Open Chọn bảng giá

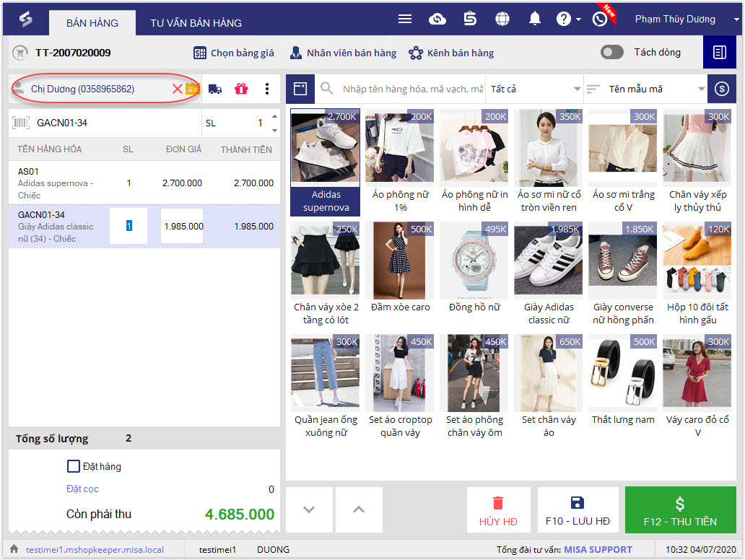click(x=234, y=53)
